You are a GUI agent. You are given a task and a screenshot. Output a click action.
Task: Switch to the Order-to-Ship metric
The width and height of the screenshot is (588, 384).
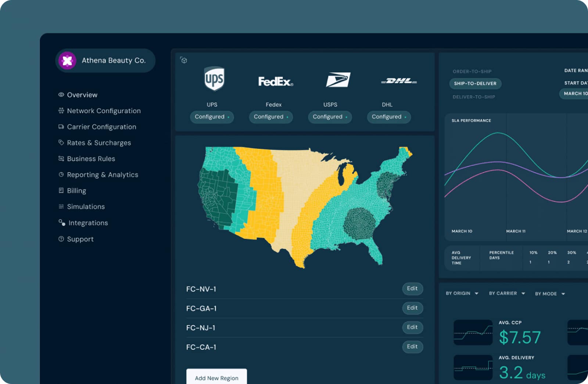472,71
